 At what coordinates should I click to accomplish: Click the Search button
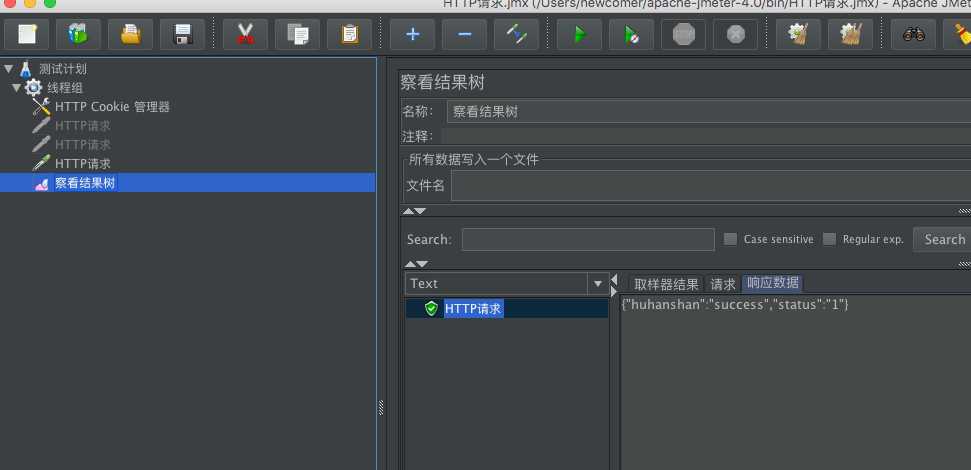click(944, 240)
